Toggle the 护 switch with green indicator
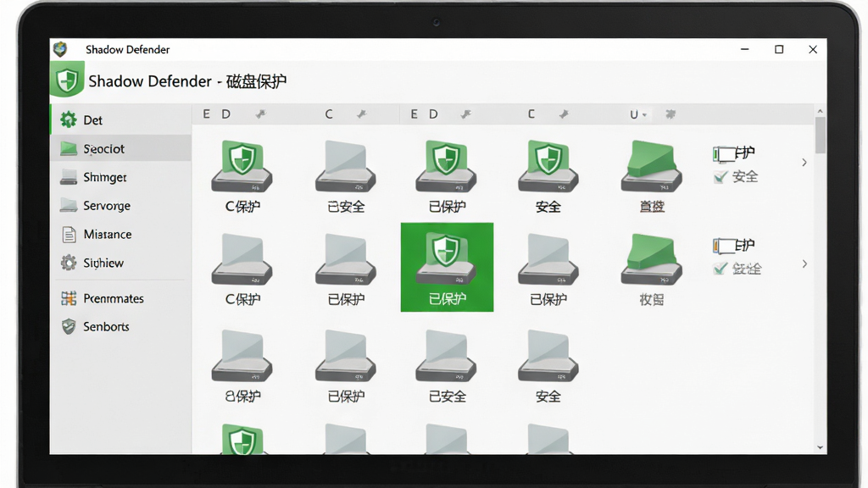This screenshot has height=488, width=868. click(724, 154)
